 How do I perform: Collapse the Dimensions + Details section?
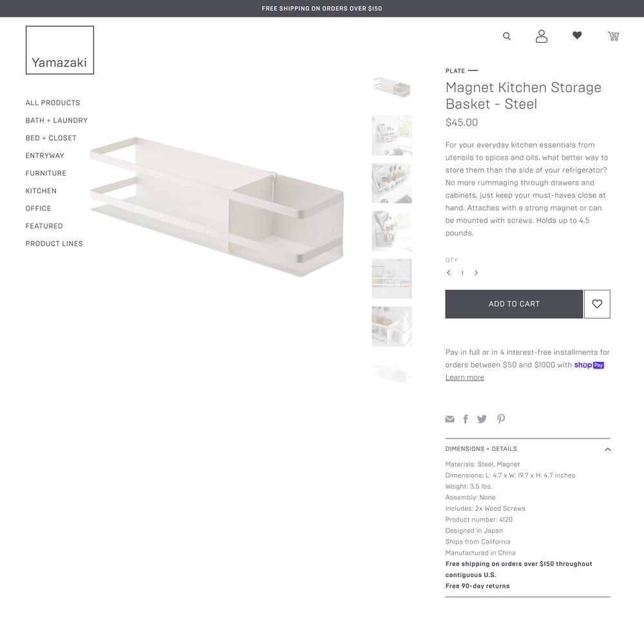pos(527,449)
